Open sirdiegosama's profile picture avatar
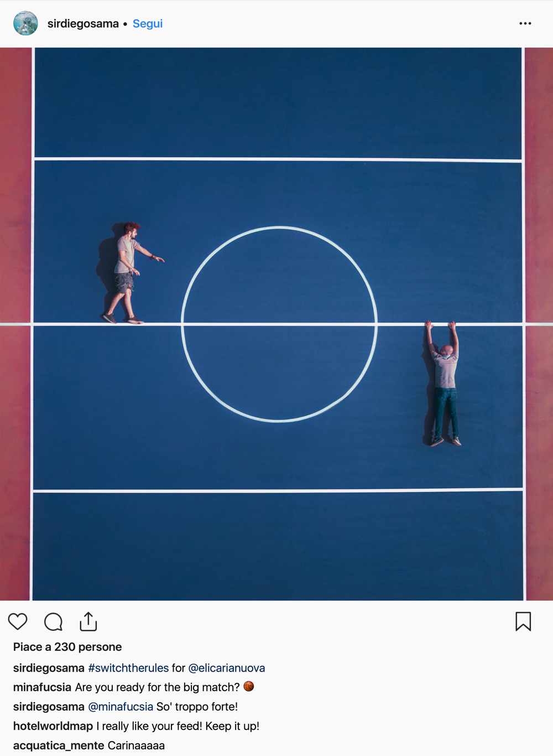This screenshot has width=553, height=756. pyautogui.click(x=25, y=23)
